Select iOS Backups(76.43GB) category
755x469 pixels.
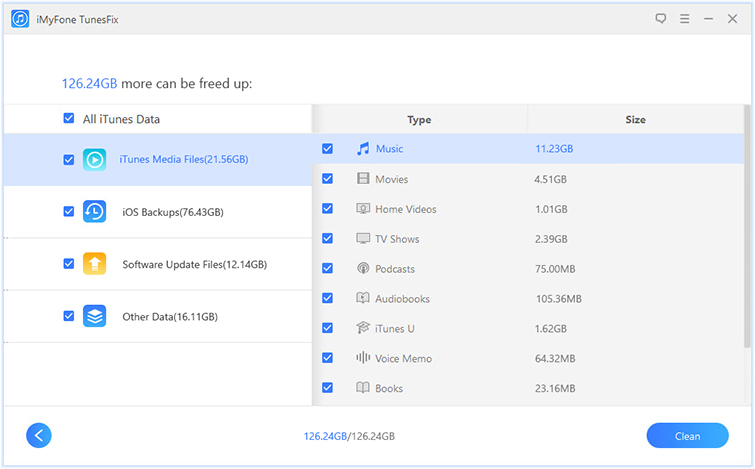point(158,212)
